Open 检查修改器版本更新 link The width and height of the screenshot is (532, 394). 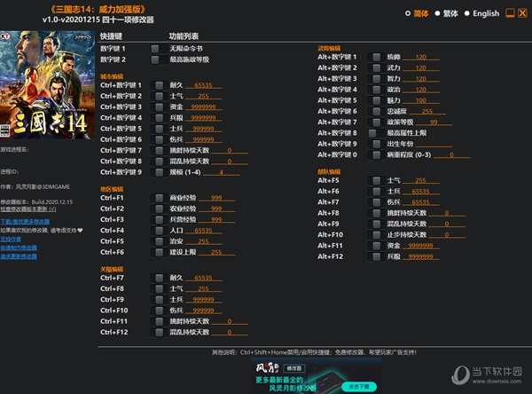30,209
